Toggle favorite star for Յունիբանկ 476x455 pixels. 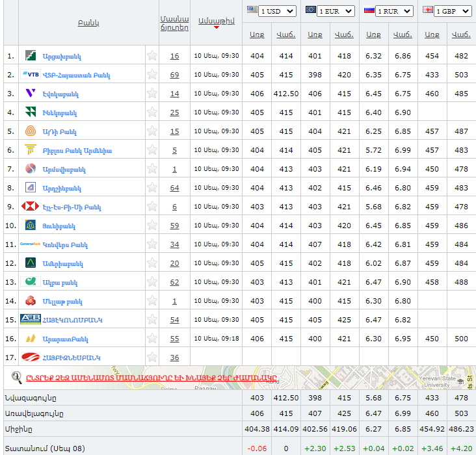click(x=152, y=225)
